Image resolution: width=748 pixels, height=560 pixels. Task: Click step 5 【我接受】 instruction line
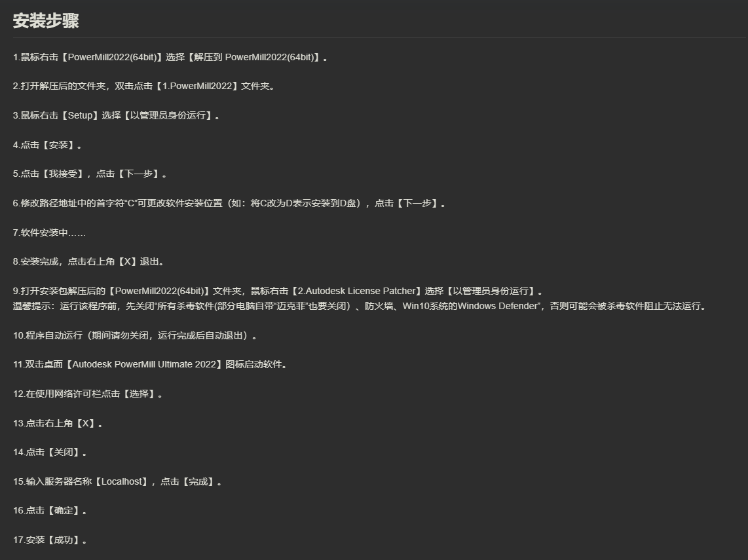click(x=90, y=174)
